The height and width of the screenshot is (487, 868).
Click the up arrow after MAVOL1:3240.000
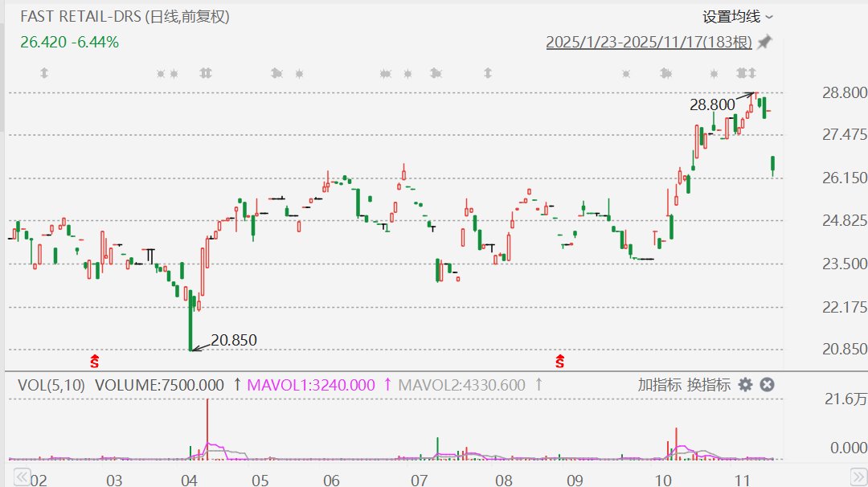[387, 384]
